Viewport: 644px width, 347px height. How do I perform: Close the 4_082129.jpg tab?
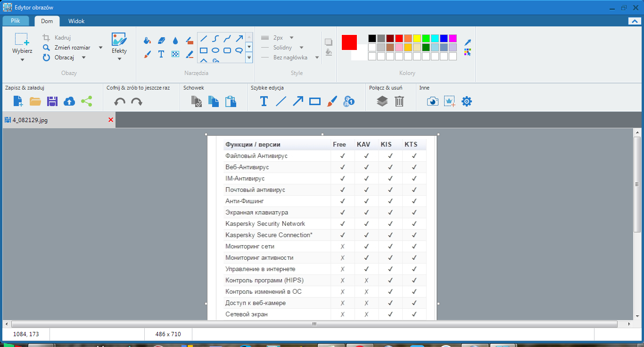click(x=111, y=120)
